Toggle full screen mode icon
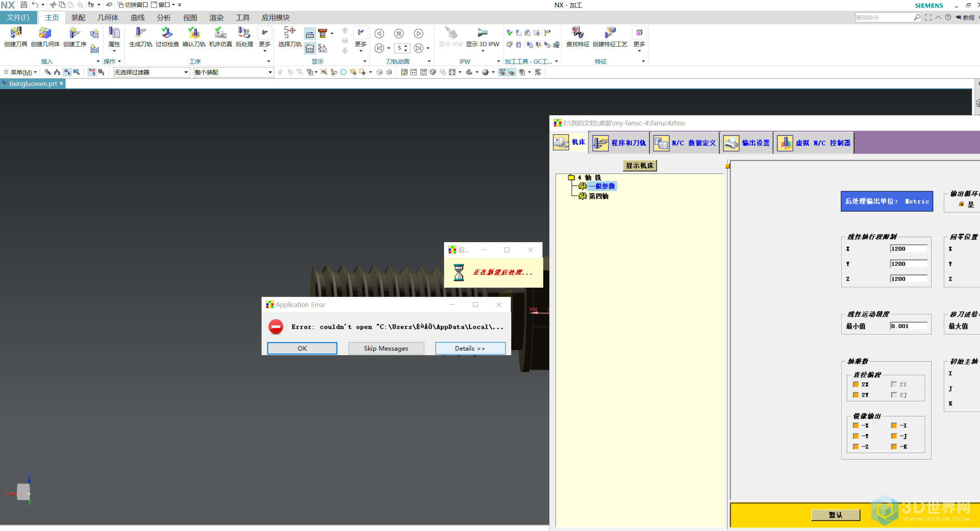The image size is (980, 531). tap(928, 17)
